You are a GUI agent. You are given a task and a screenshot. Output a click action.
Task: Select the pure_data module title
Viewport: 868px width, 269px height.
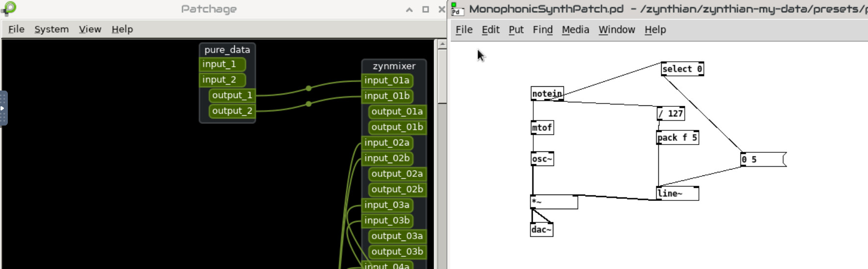pyautogui.click(x=227, y=49)
